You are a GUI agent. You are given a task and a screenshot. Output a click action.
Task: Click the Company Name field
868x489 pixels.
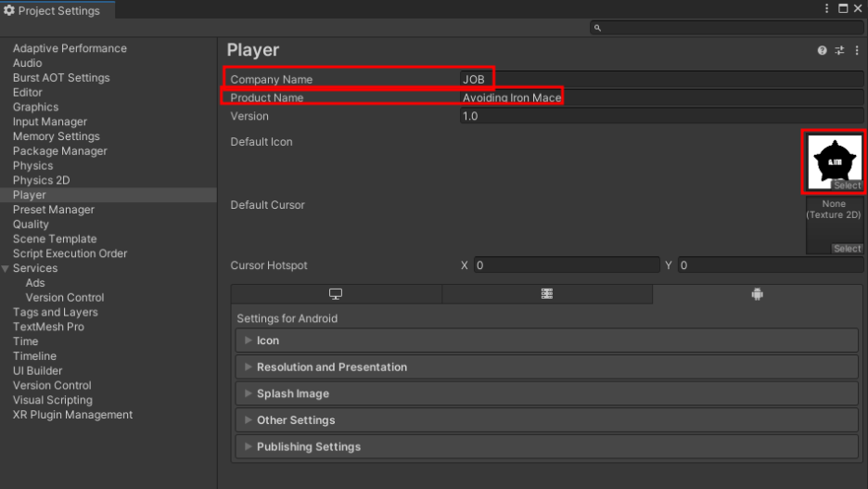tap(661, 79)
